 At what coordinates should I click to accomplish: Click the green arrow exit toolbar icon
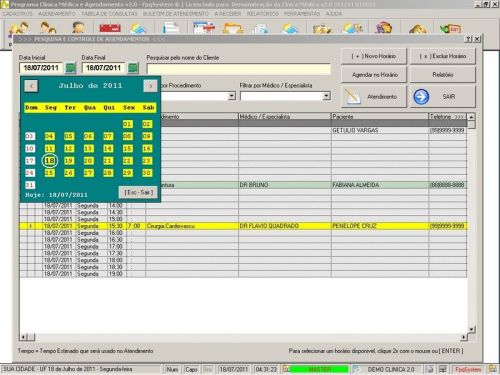[x=450, y=28]
